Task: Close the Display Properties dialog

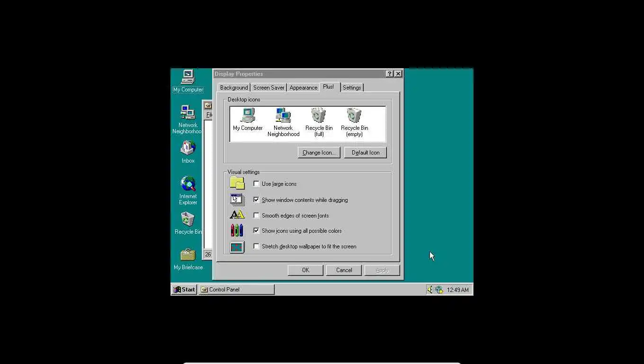Action: 398,74
